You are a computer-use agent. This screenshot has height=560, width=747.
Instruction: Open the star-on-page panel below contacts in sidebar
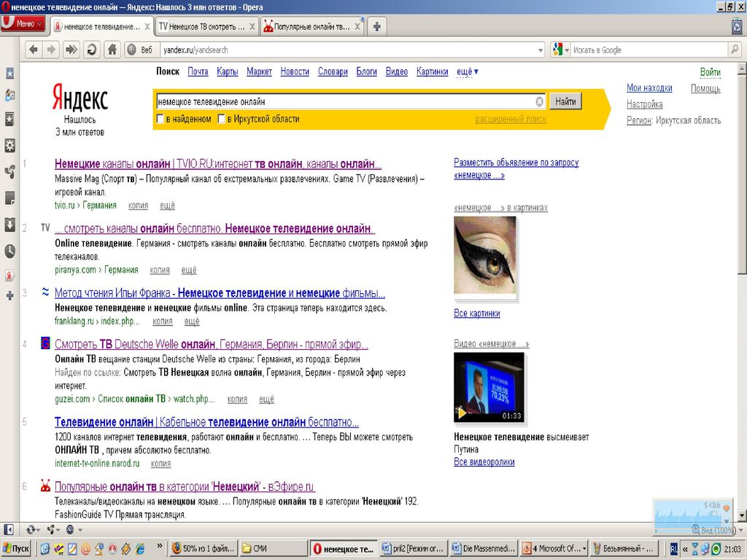pyautogui.click(x=9, y=119)
